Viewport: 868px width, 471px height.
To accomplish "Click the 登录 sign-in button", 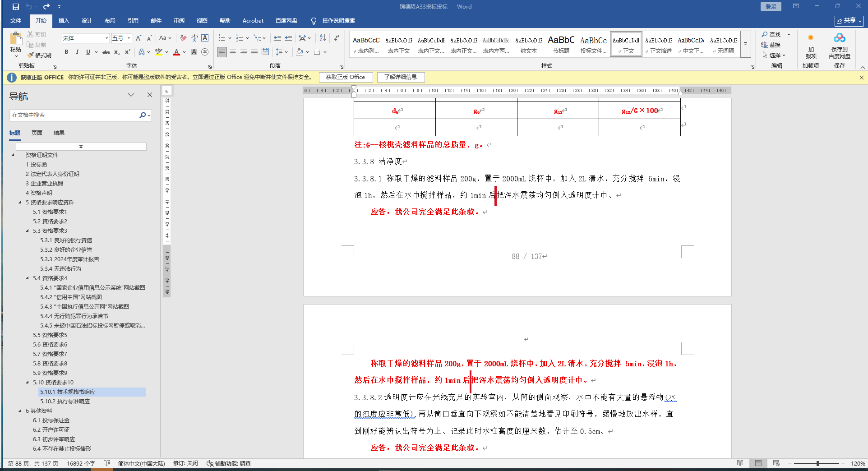I will pos(771,6).
